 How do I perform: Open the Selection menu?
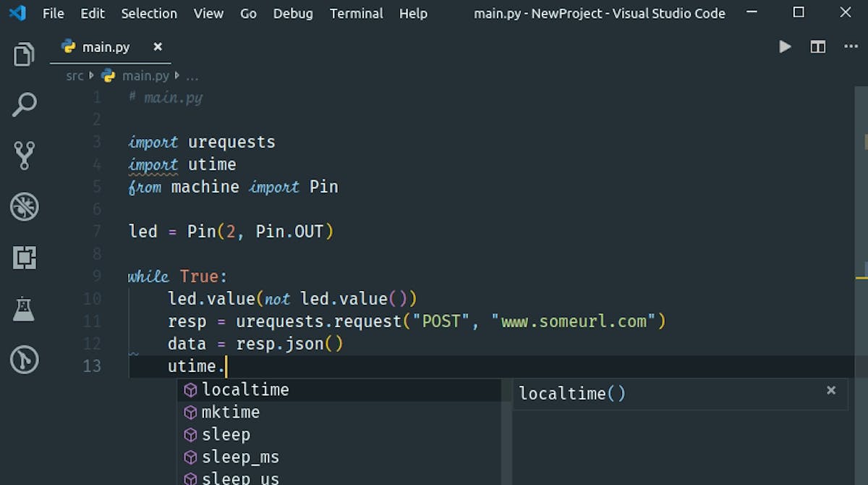(x=149, y=13)
